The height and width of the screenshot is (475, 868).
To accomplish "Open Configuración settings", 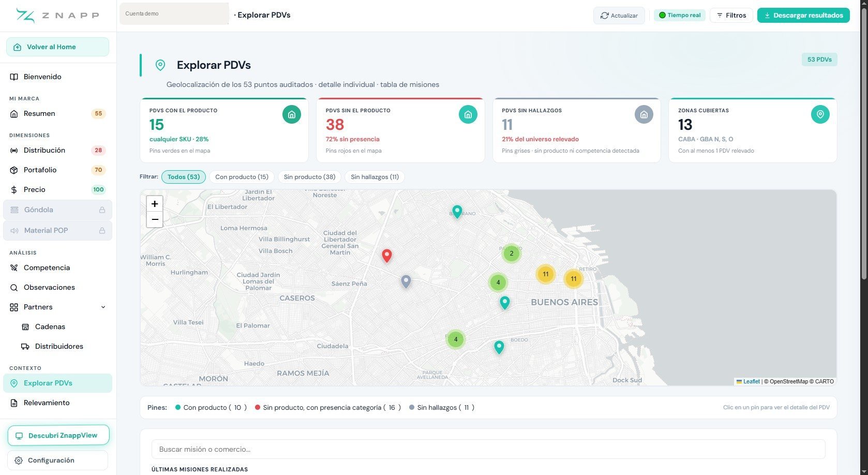I will pos(58,461).
